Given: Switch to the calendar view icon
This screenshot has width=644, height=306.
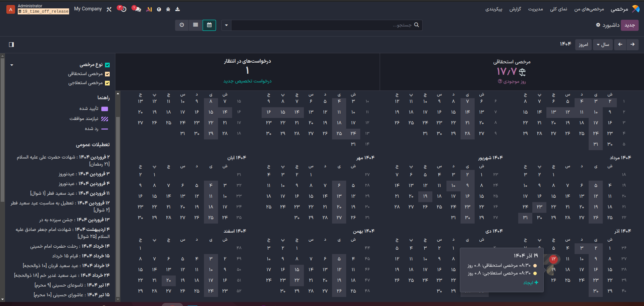Looking at the screenshot, I should pos(209,25).
